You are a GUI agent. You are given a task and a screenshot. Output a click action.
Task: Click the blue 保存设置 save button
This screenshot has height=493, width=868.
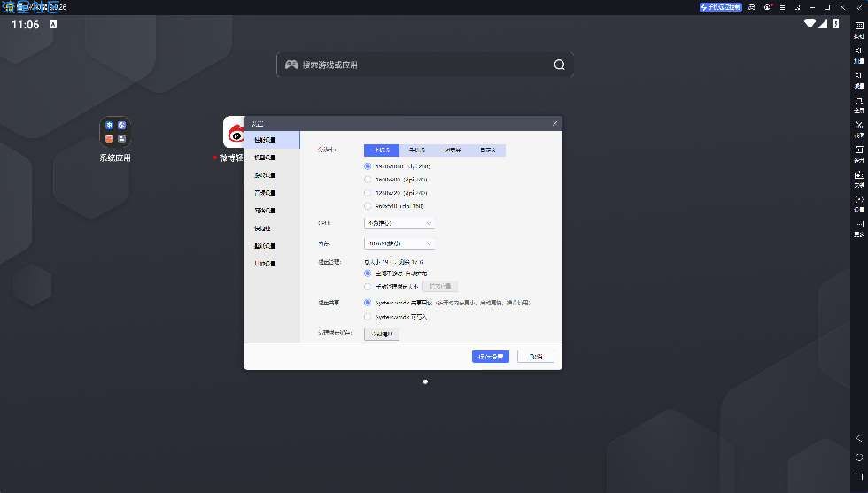(490, 357)
